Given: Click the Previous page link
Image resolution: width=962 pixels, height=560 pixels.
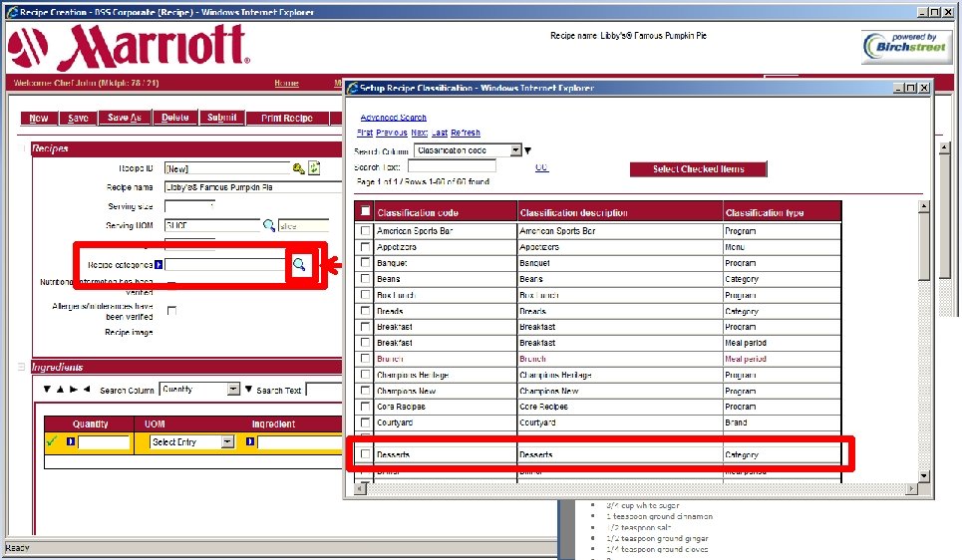Looking at the screenshot, I should pyautogui.click(x=392, y=133).
